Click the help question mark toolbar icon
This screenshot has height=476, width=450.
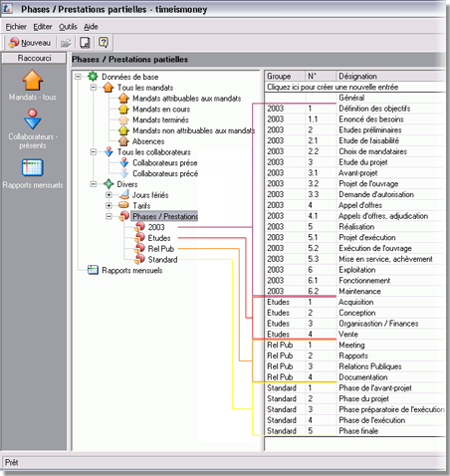tap(104, 43)
